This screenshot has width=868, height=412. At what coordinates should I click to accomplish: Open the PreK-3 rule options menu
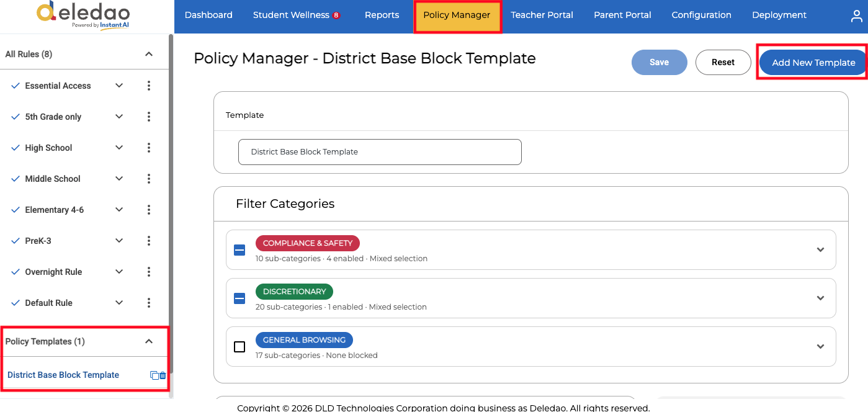tap(149, 241)
